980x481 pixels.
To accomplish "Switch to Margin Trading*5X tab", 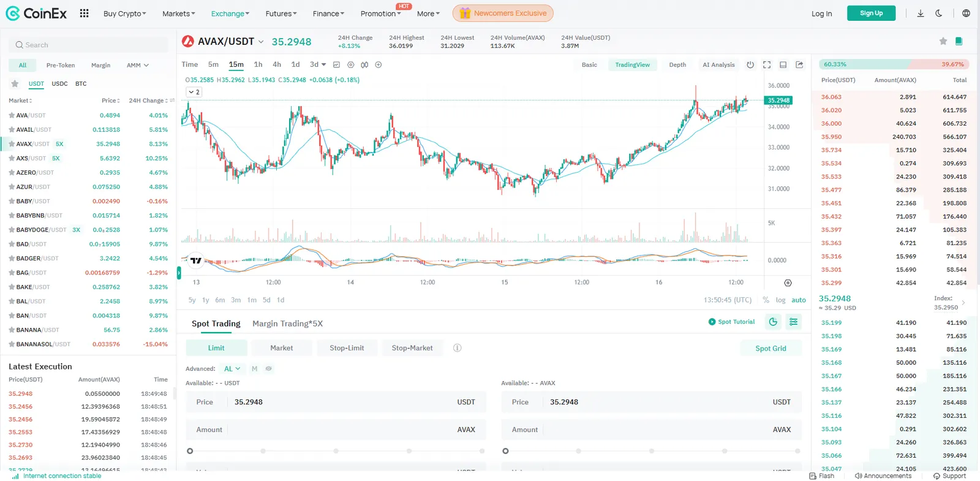I will pyautogui.click(x=287, y=324).
